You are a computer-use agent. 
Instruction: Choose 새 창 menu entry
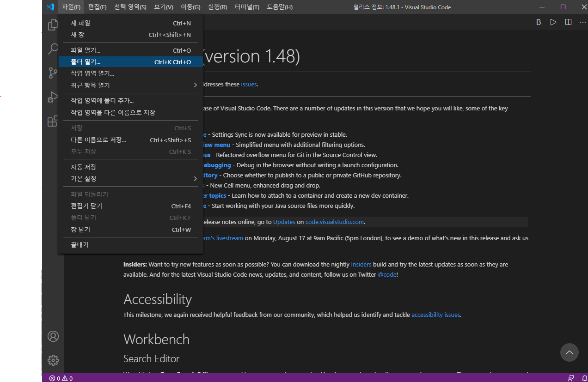[x=131, y=35]
